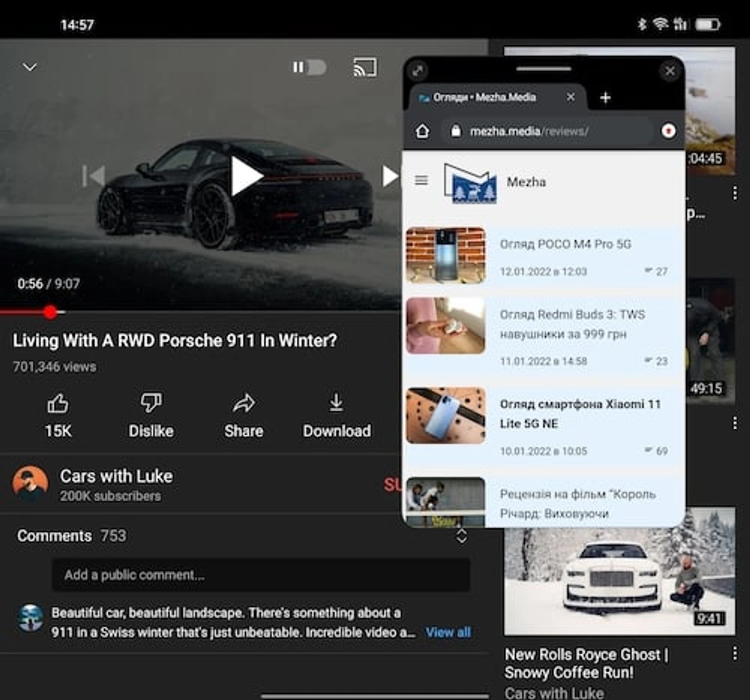Click the 27 comments count on POCO article
The width and height of the screenshot is (750, 700).
656,271
